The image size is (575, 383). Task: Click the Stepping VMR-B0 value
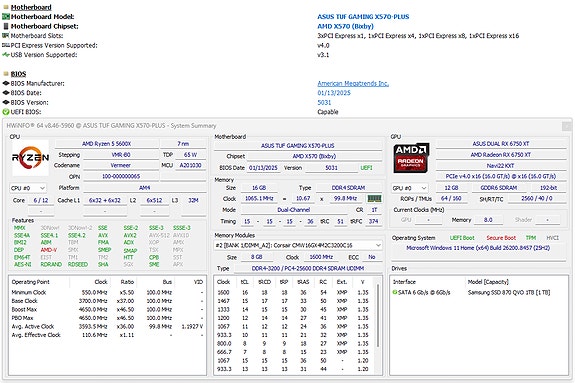pos(121,155)
